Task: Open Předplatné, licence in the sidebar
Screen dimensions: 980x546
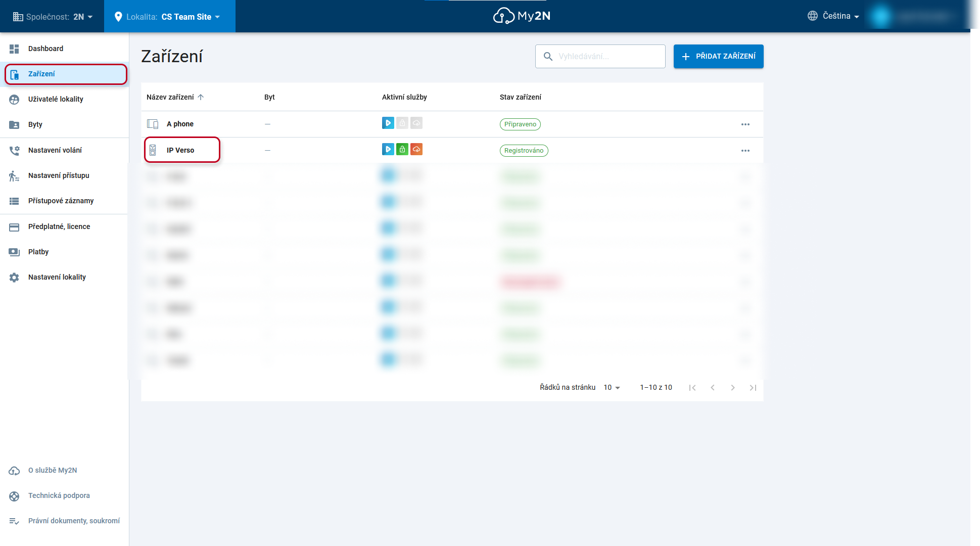Action: [x=64, y=227]
